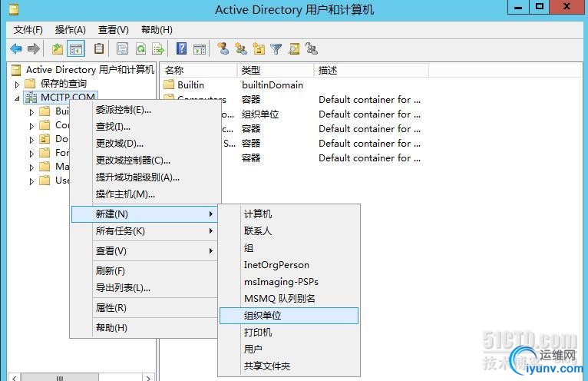Select 更改域(D)... menu entry
Image resolution: width=588 pixels, height=381 pixels.
coord(144,144)
